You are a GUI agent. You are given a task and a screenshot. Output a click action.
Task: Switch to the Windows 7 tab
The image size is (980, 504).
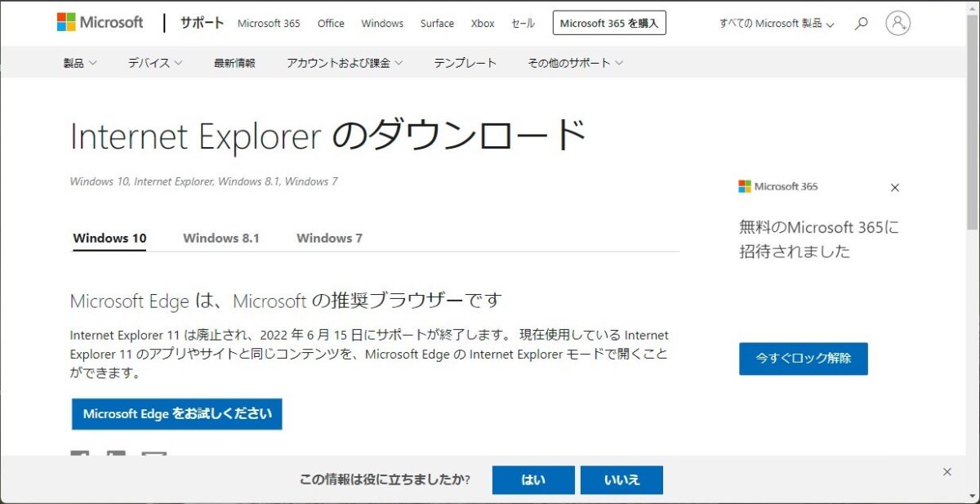[x=329, y=239]
